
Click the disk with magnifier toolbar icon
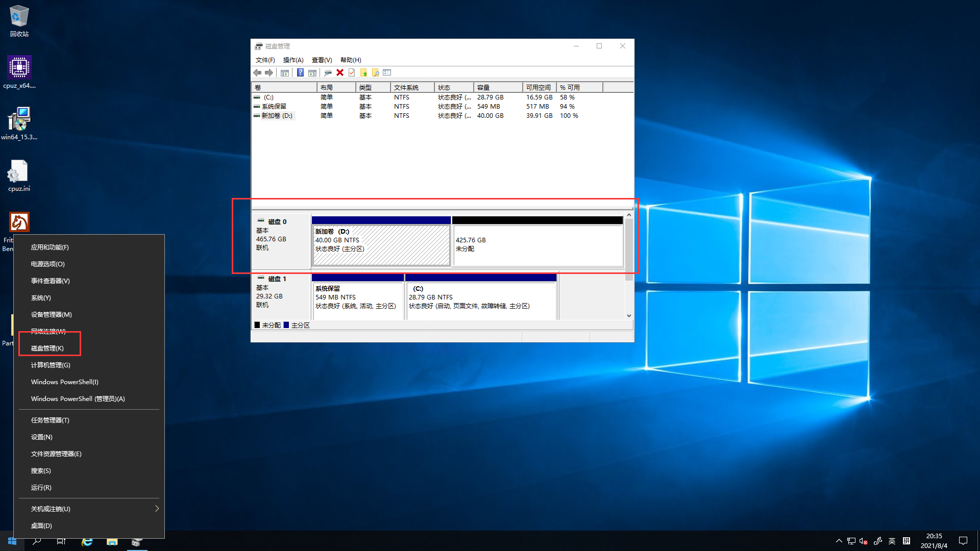328,73
